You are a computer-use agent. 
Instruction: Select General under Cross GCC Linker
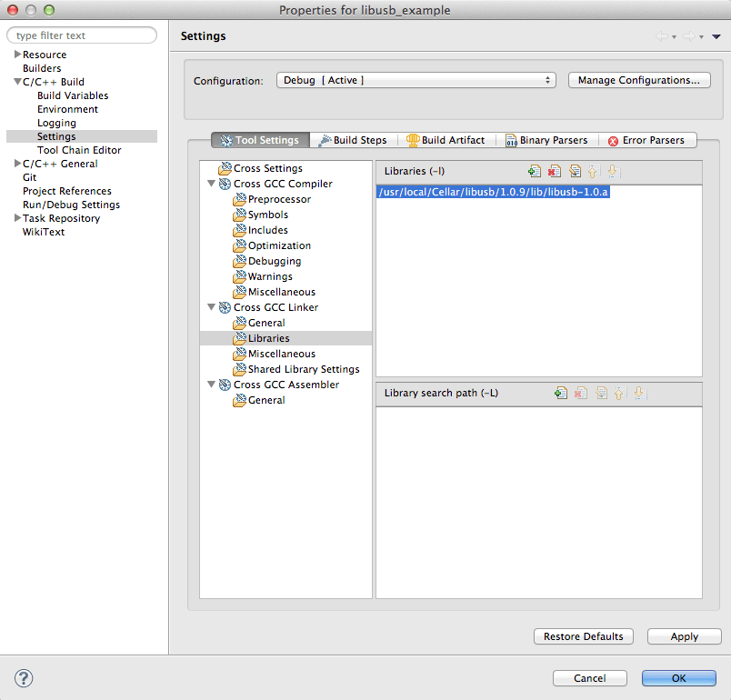[266, 323]
